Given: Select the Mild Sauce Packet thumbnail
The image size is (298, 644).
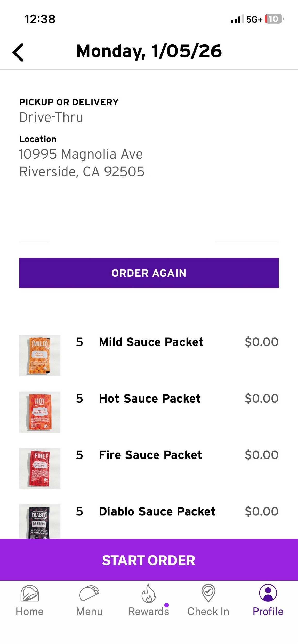Looking at the screenshot, I should 40,355.
